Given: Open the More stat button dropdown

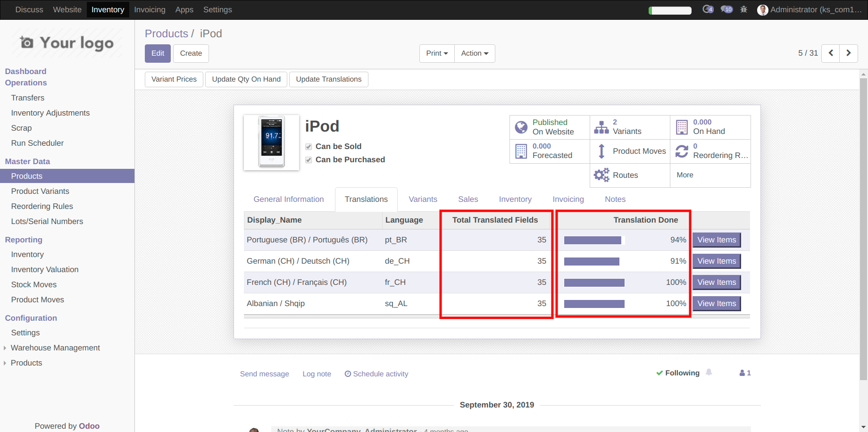Looking at the screenshot, I should [710, 175].
